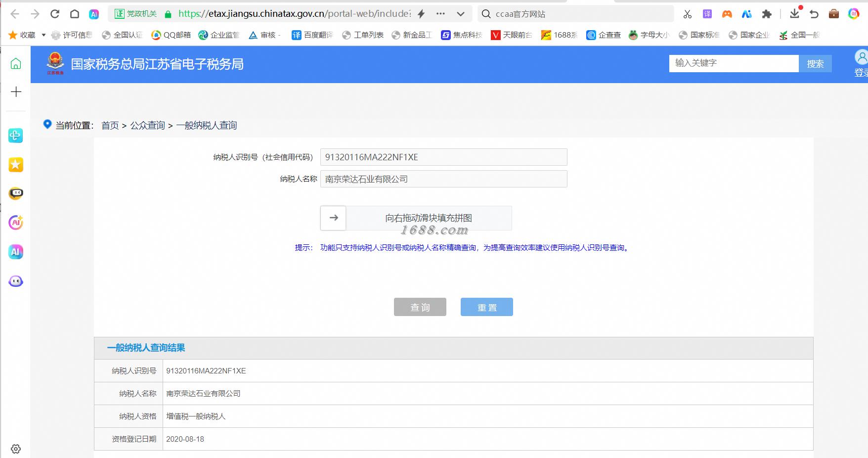Open the downloads icon in the toolbar
The width and height of the screenshot is (868, 458).
coord(795,13)
